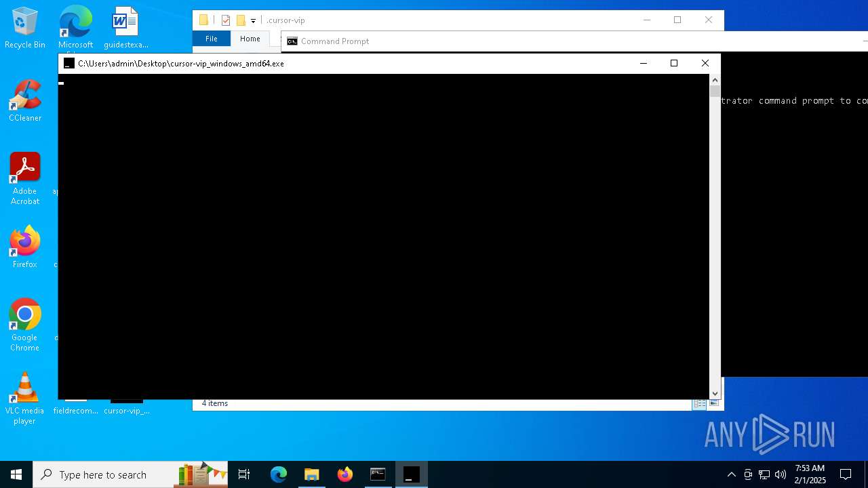Close the .cursor-vip Explorer window
This screenshot has height=488, width=868.
pos(709,20)
